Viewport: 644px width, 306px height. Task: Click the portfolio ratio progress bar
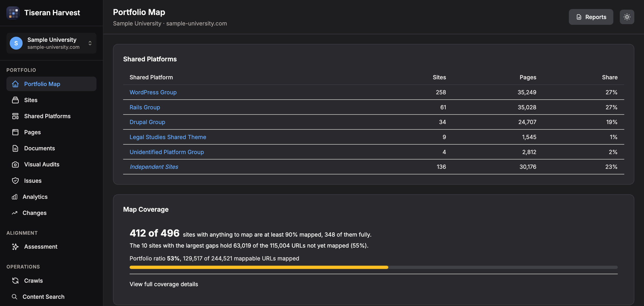(374, 267)
